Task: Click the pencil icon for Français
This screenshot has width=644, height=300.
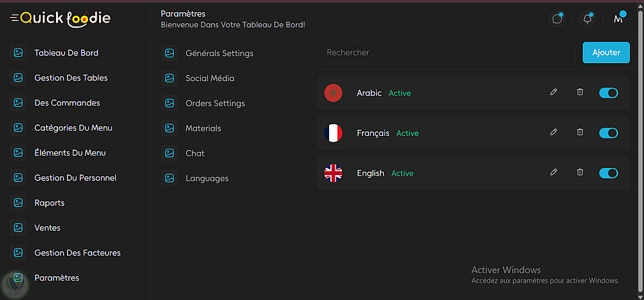Action: tap(553, 133)
